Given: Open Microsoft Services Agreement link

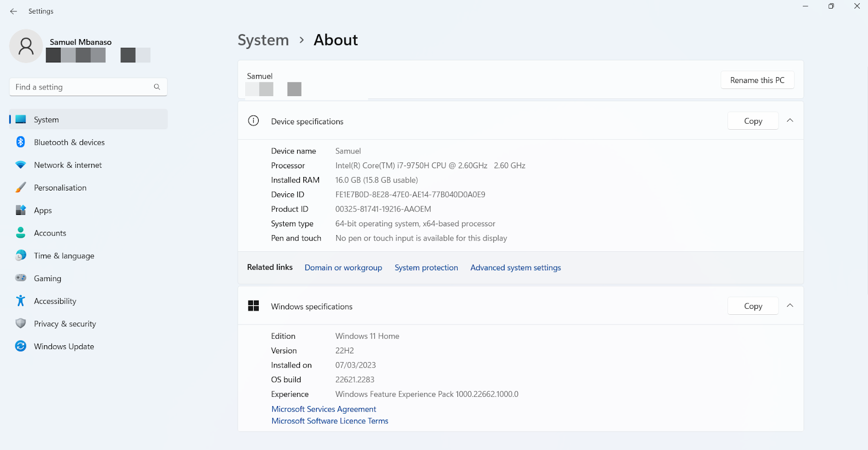Looking at the screenshot, I should point(324,409).
